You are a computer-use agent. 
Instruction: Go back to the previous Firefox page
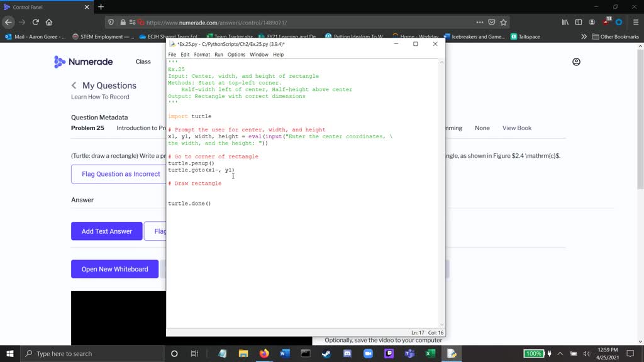[9, 22]
